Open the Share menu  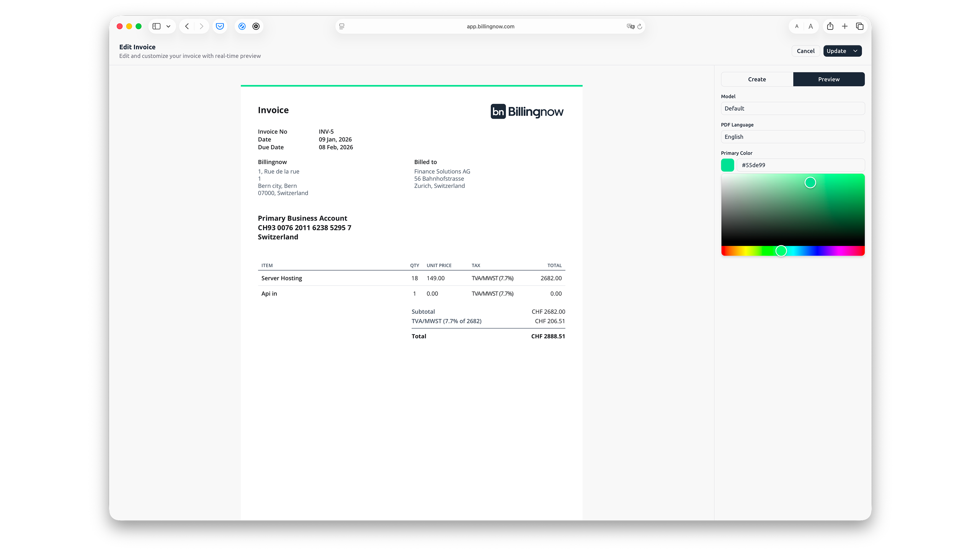tap(830, 26)
